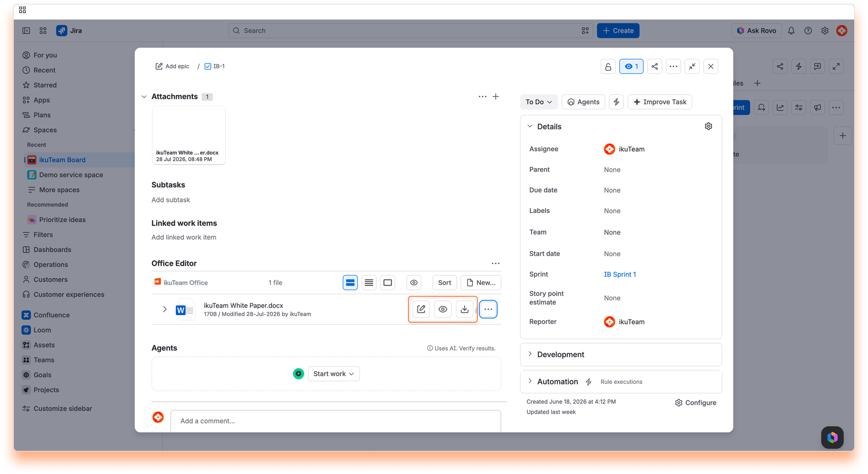Click Ask Rovo button
The width and height of the screenshot is (868, 474).
point(756,30)
